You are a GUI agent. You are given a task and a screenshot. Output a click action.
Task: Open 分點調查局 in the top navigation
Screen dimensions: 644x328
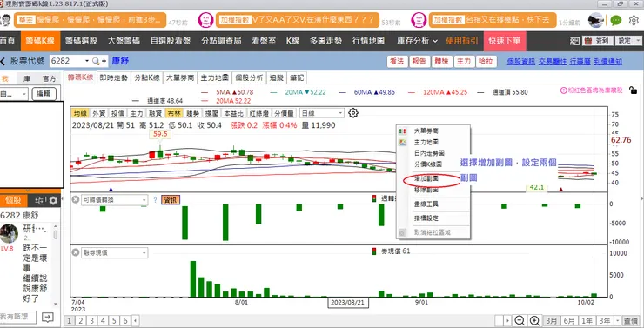click(x=221, y=41)
